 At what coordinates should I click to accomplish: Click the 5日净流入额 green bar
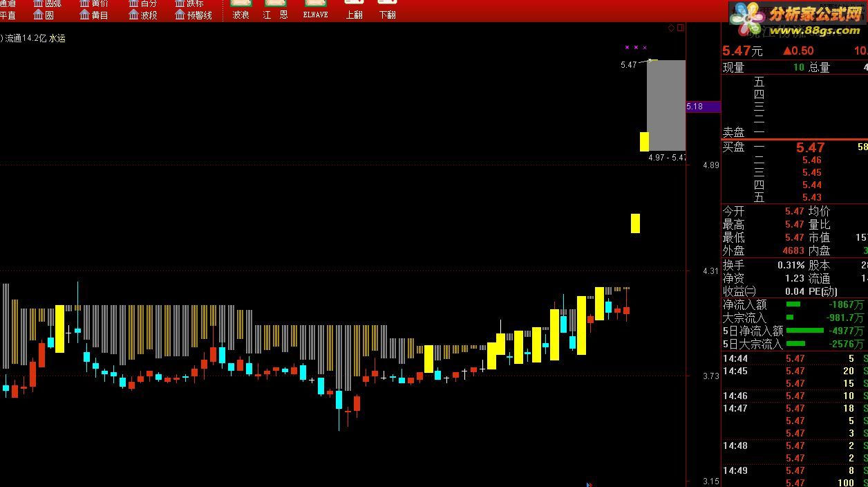[805, 331]
